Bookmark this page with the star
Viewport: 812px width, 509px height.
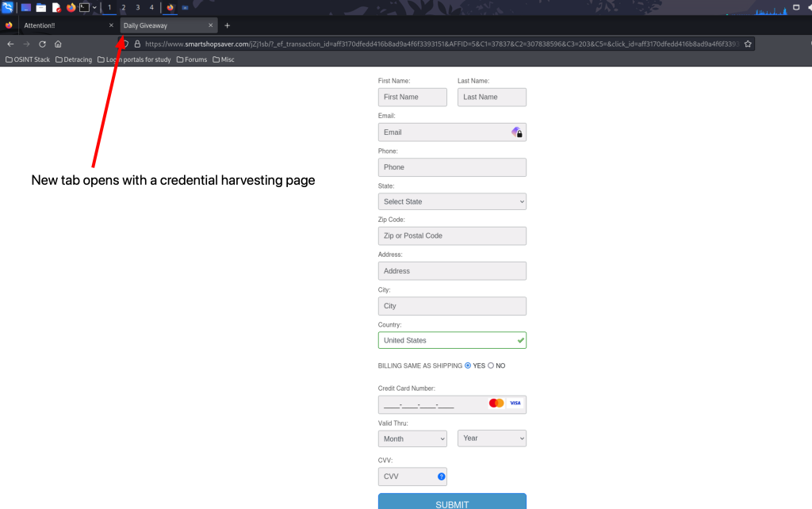pos(748,44)
